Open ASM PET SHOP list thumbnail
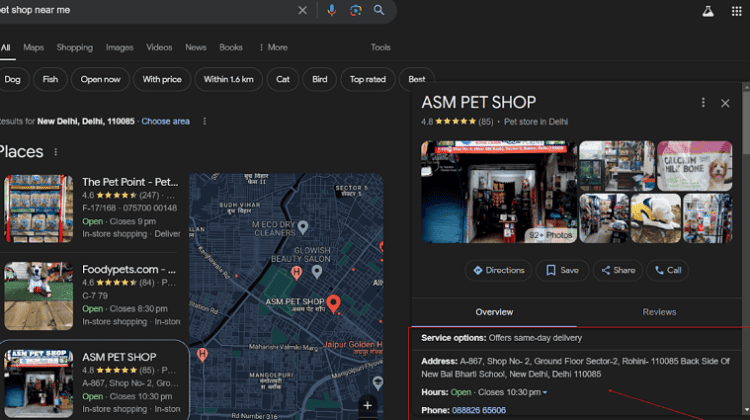 [x=39, y=384]
